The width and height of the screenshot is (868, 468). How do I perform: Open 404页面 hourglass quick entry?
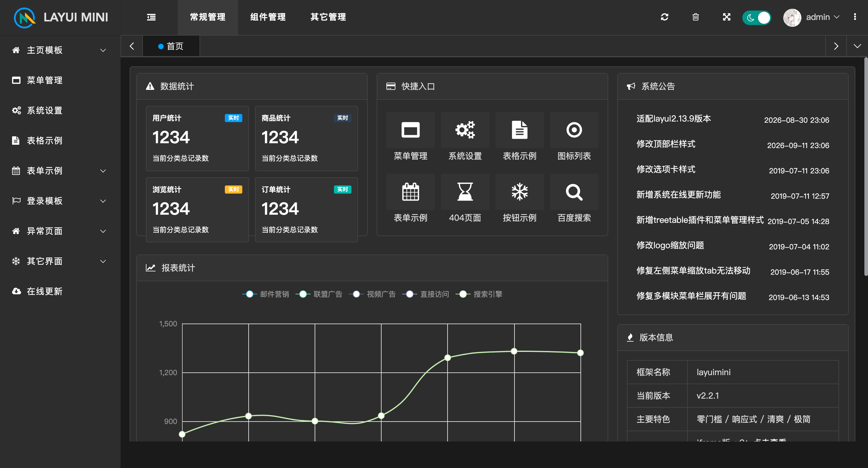[x=465, y=191]
